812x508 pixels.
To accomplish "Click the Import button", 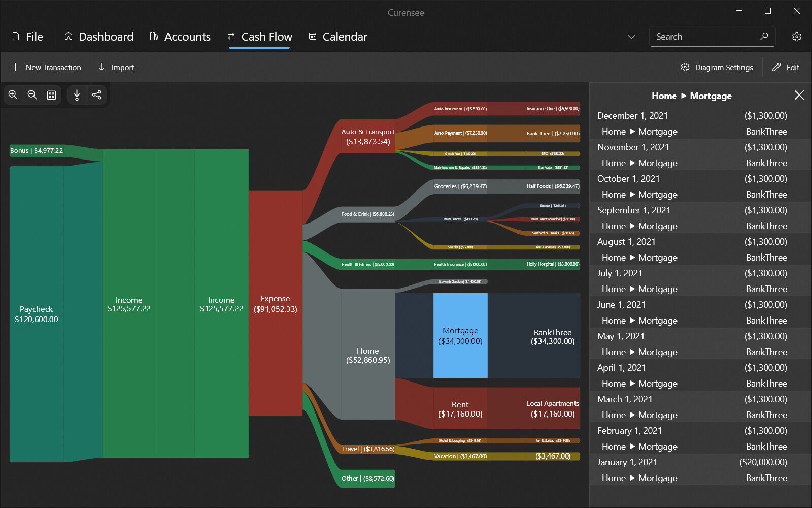I will tap(116, 67).
